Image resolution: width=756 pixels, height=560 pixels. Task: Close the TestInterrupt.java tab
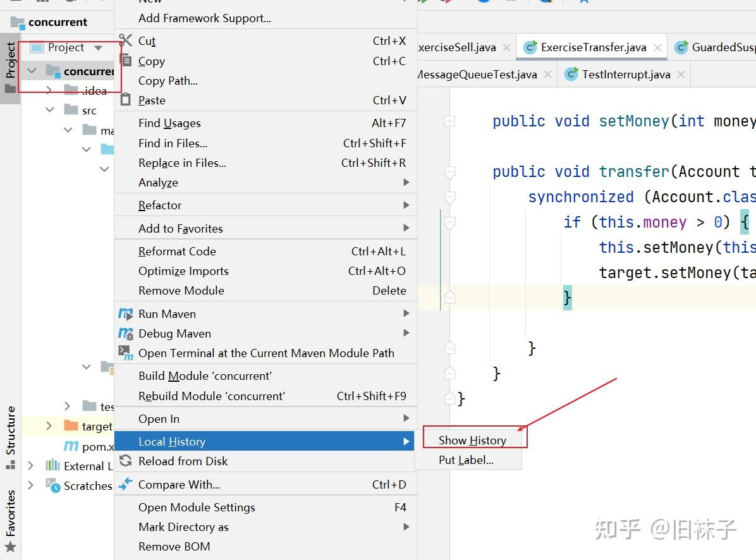click(681, 74)
